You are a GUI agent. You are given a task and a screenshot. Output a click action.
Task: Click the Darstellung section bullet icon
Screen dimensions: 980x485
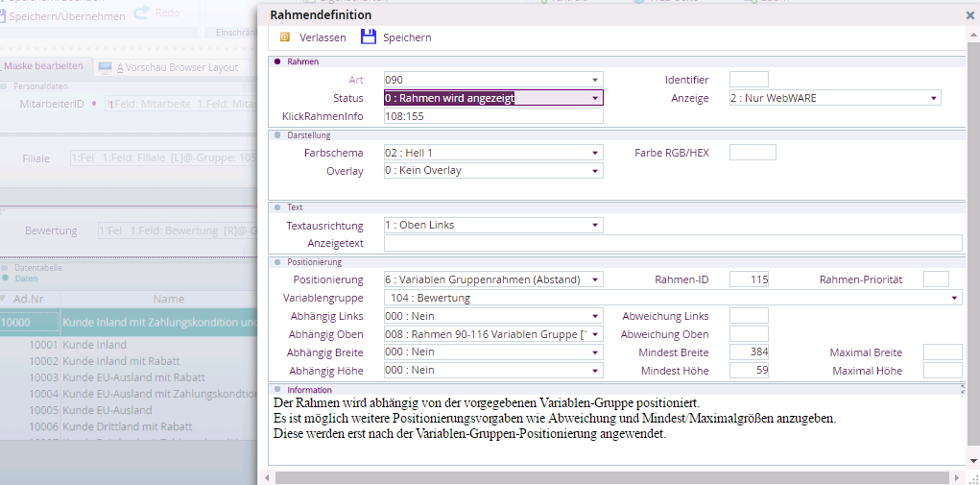[277, 135]
